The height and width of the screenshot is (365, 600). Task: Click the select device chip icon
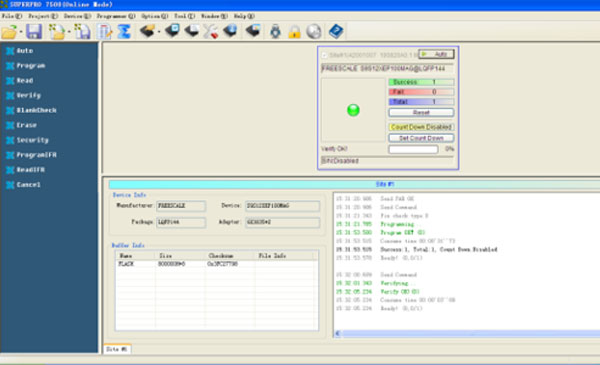tap(147, 31)
